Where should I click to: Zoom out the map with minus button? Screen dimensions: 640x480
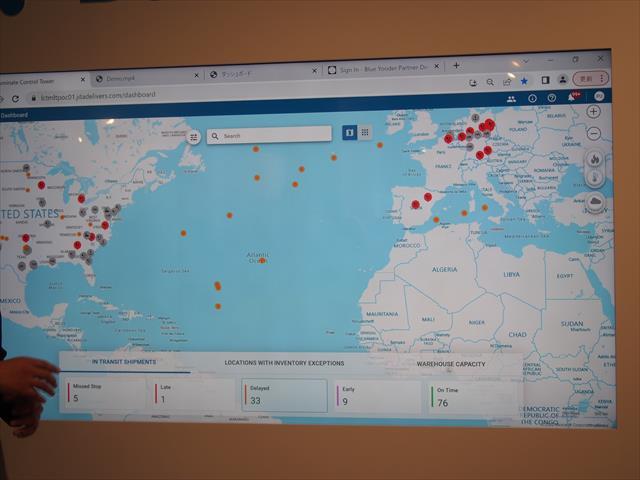594,133
